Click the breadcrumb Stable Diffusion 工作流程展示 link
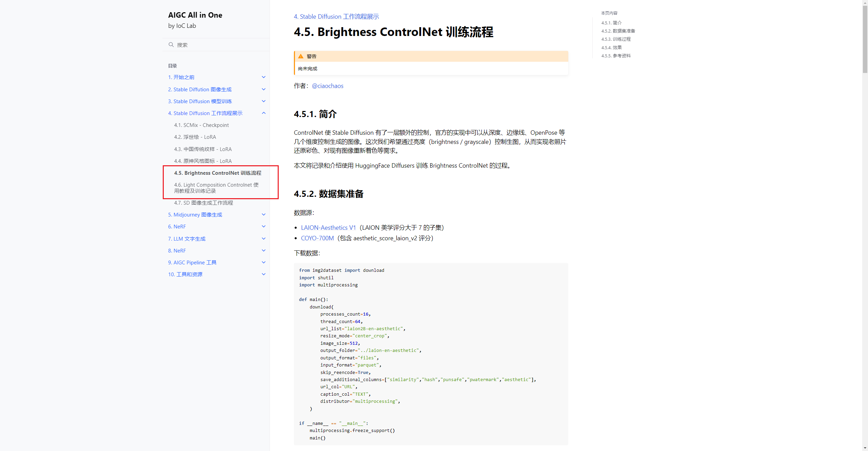 pos(336,17)
